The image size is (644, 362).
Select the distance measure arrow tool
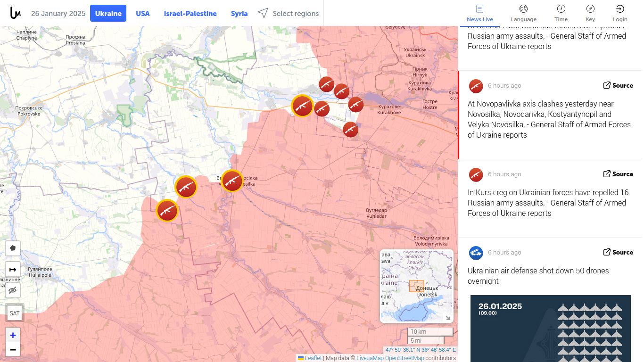click(x=13, y=270)
